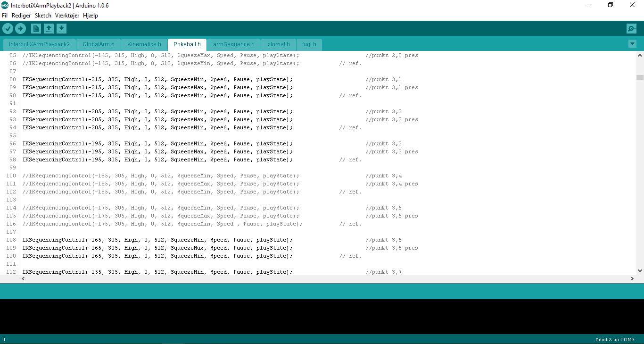Click the 'ArbotiX on COM3' status text
Viewport: 644px width, 344px height.
point(615,339)
